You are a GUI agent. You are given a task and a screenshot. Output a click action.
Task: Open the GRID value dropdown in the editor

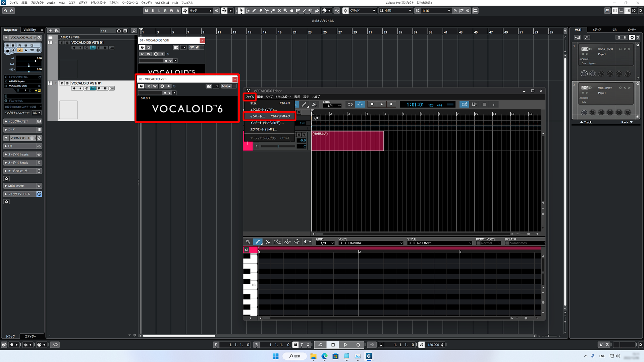[332, 105]
